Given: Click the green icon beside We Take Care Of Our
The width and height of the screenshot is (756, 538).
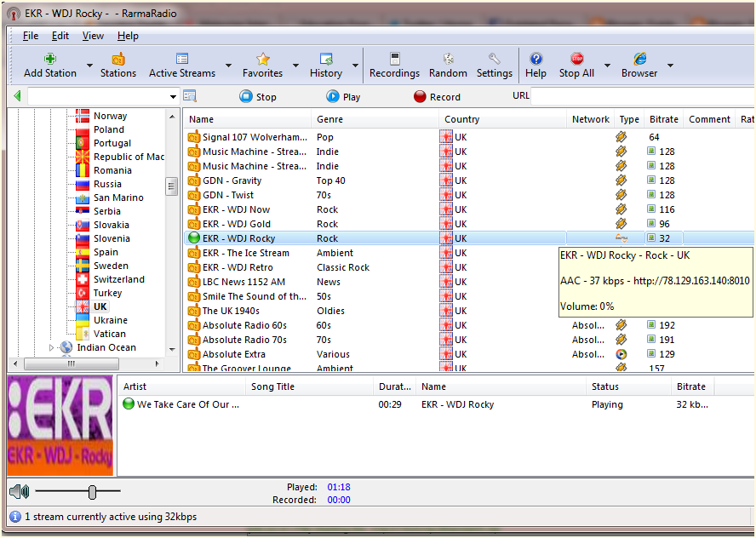Looking at the screenshot, I should pos(129,404).
